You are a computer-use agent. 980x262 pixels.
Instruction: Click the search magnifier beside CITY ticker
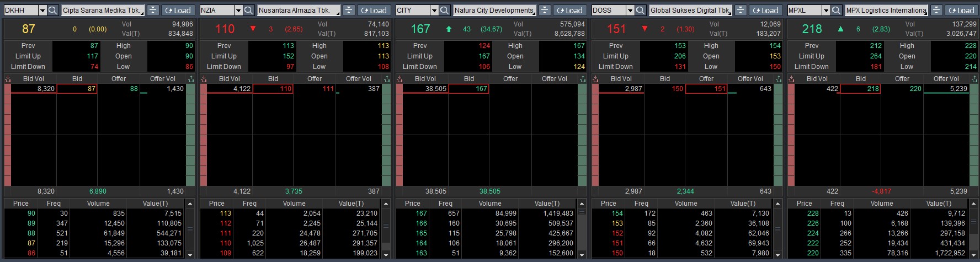444,10
